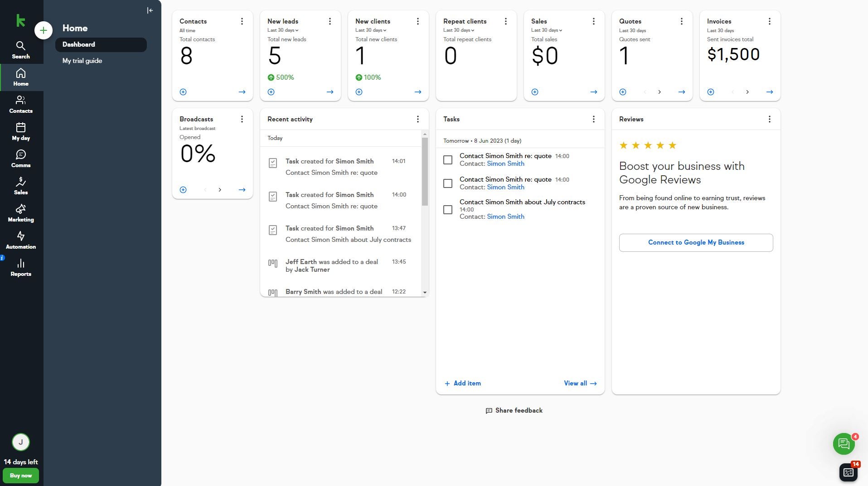This screenshot has height=486, width=868.
Task: Check the second Simon Smith re: quote task
Action: pyautogui.click(x=448, y=183)
